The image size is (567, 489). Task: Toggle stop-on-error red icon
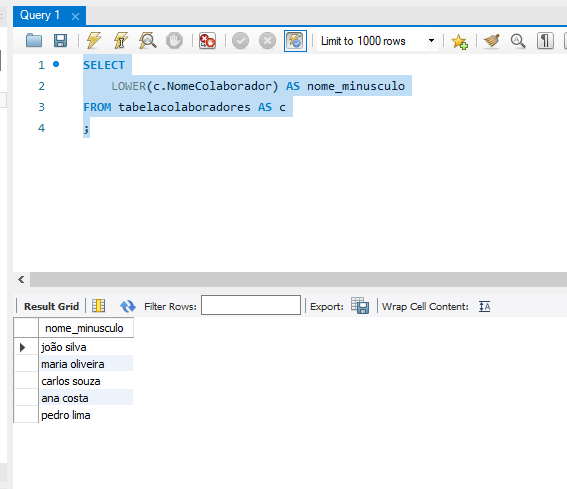[x=208, y=41]
